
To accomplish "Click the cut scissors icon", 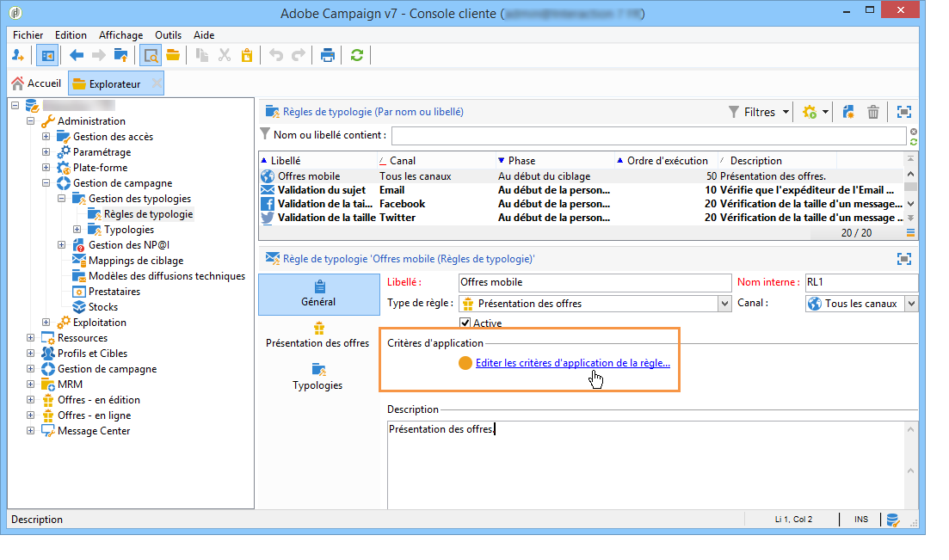I will 225,56.
